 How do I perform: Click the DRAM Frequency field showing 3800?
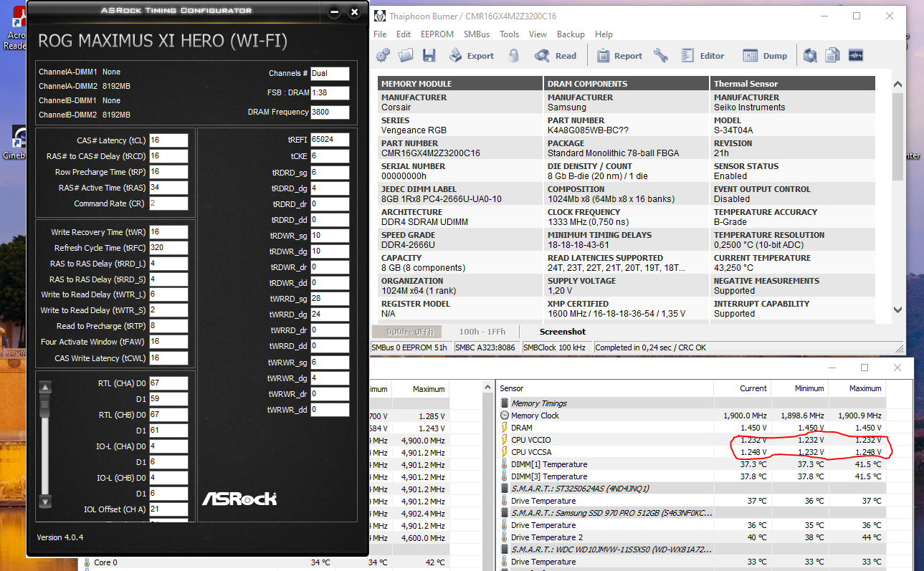click(330, 112)
